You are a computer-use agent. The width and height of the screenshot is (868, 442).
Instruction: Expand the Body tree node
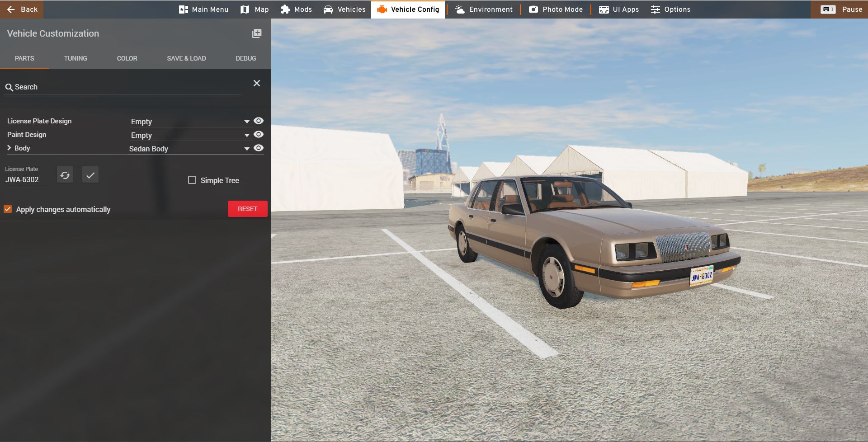click(x=9, y=148)
